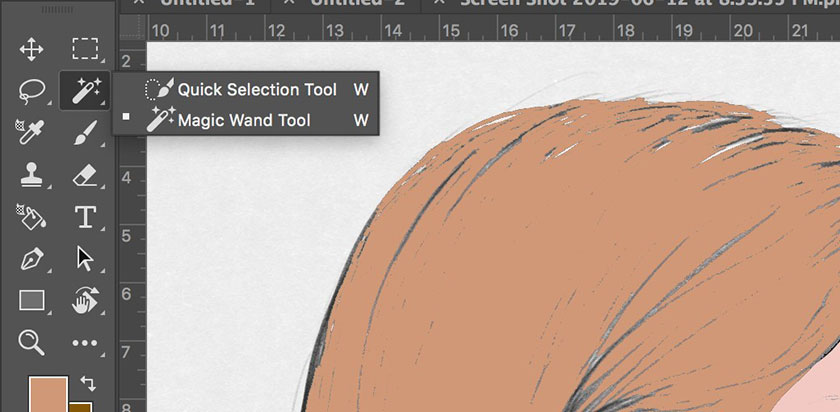The height and width of the screenshot is (412, 840).
Task: Swap foreground and background colors
Action: pos(88,384)
